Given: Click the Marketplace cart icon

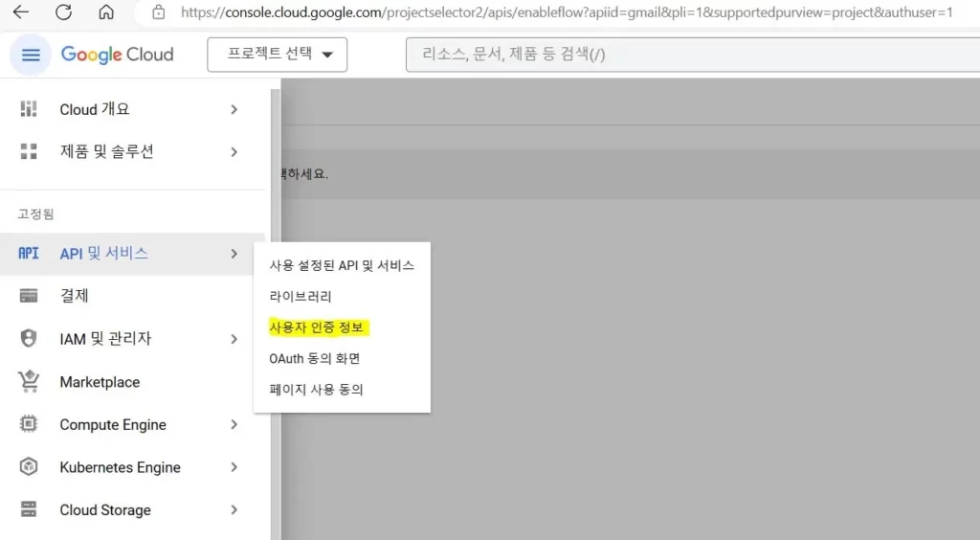Looking at the screenshot, I should [29, 381].
